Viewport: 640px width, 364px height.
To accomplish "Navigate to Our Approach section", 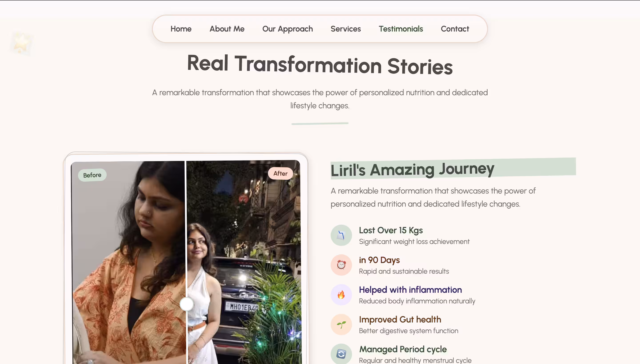I will (287, 29).
